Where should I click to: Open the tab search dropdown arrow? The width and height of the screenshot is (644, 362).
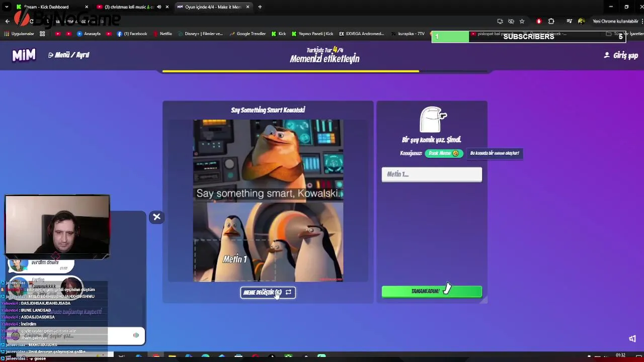7,7
